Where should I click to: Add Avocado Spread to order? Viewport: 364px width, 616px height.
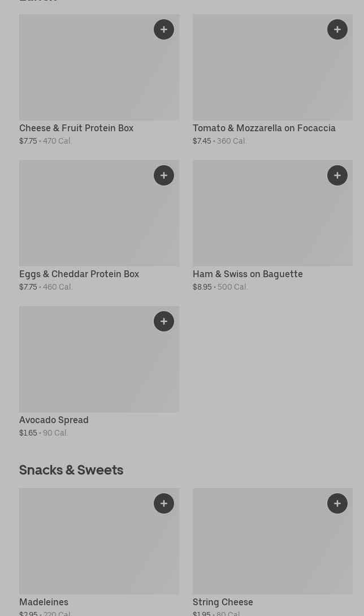164,321
